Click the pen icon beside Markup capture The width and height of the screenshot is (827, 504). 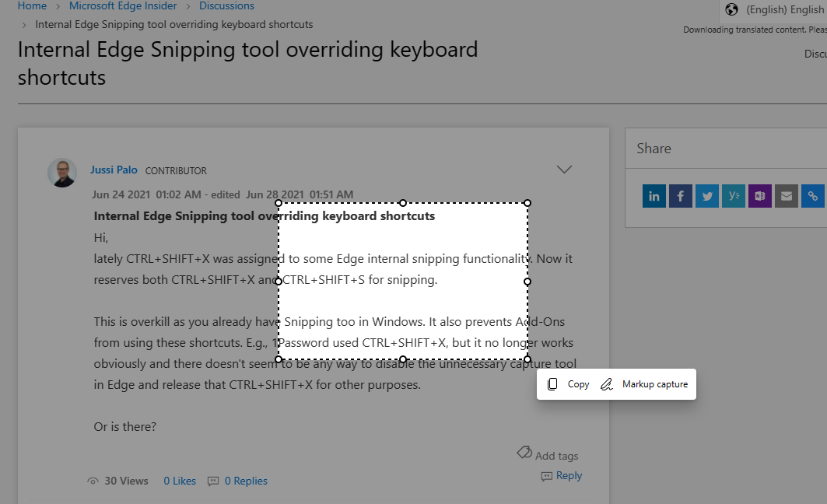(606, 383)
